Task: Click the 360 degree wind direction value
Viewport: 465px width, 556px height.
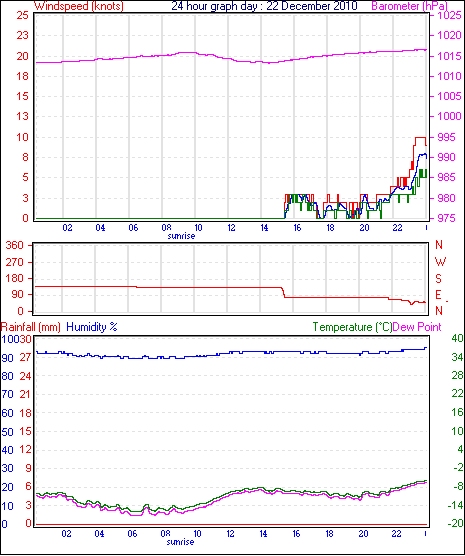Action: (15, 245)
